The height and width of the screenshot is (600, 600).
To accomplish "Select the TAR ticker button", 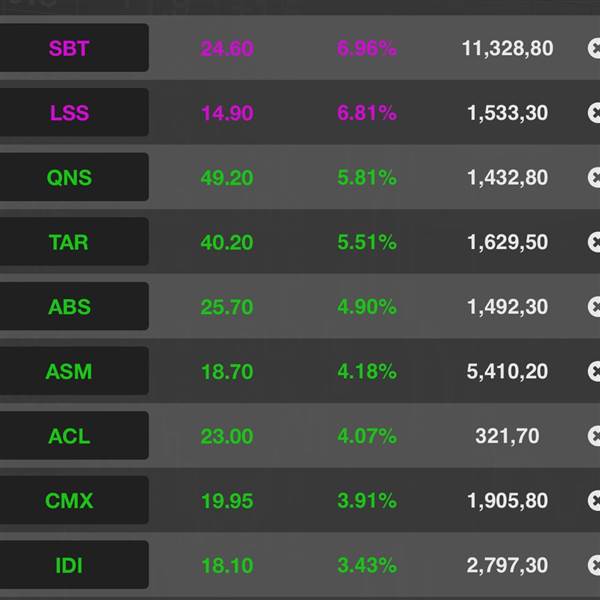I will pos(74,242).
